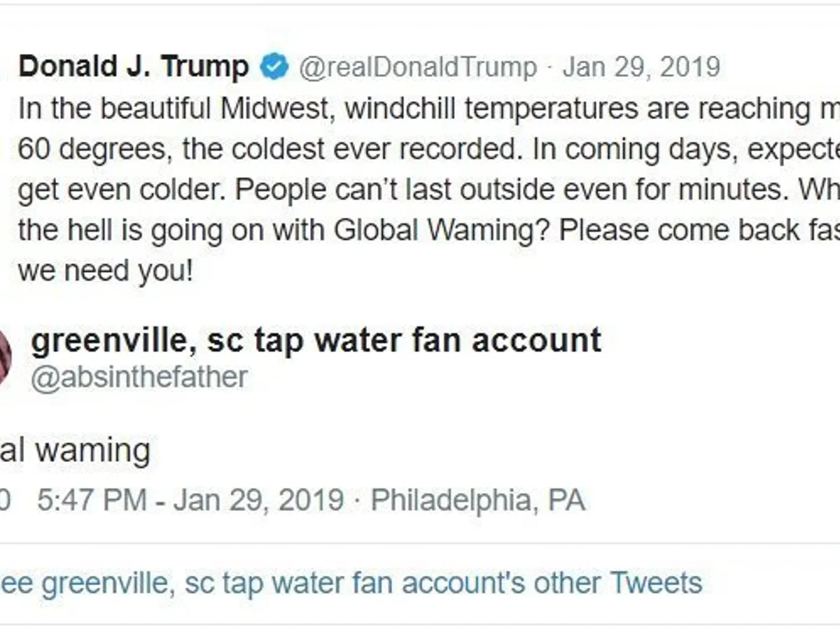Open the @realDonaldTrump handle
The width and height of the screenshot is (840, 630).
coord(418,68)
